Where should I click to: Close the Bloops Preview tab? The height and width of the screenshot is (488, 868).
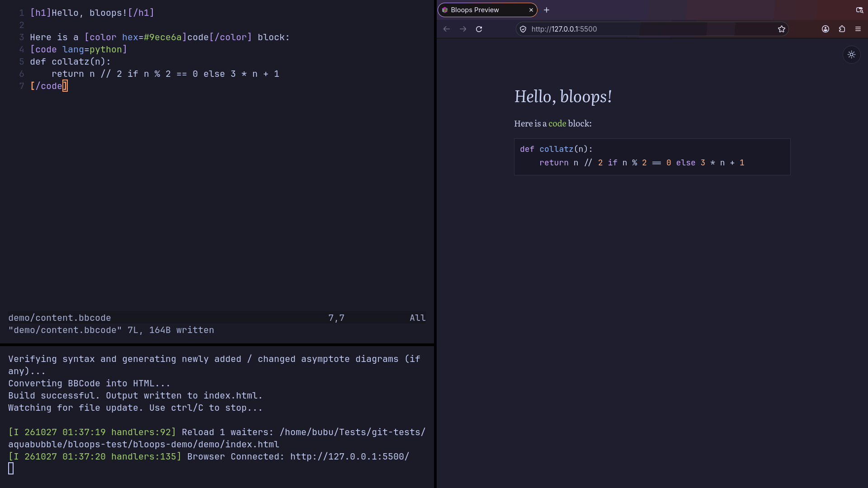[531, 10]
